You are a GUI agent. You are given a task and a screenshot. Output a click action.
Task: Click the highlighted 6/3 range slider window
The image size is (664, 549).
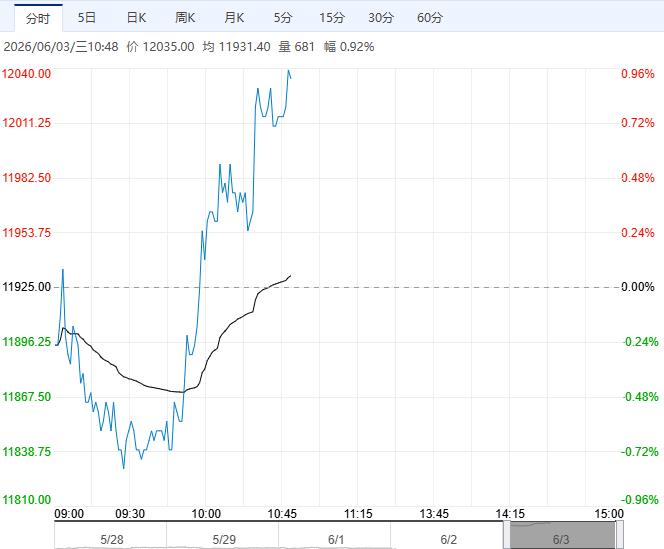[562, 535]
